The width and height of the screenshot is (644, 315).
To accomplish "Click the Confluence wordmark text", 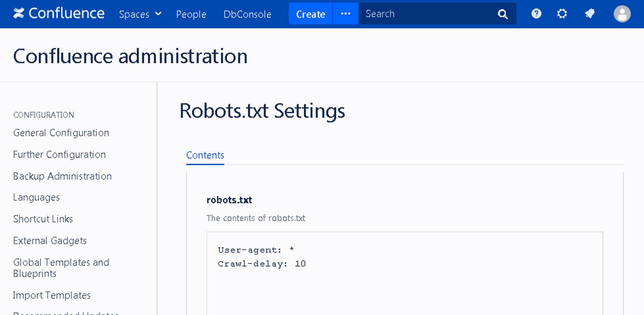I will (x=66, y=13).
